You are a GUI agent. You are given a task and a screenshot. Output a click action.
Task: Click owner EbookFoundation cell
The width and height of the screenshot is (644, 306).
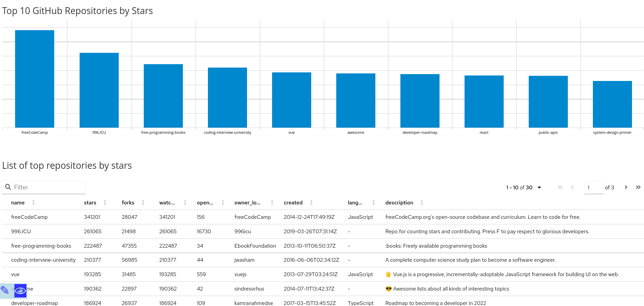coord(255,246)
